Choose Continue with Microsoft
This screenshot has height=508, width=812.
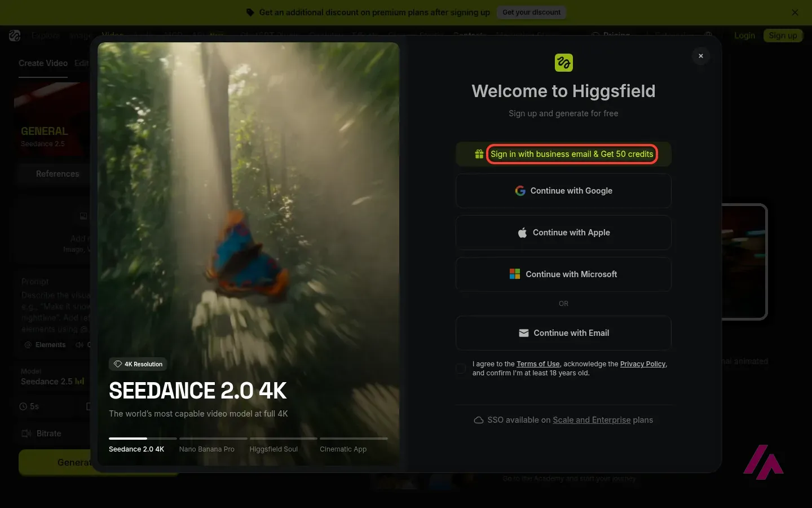(x=563, y=274)
